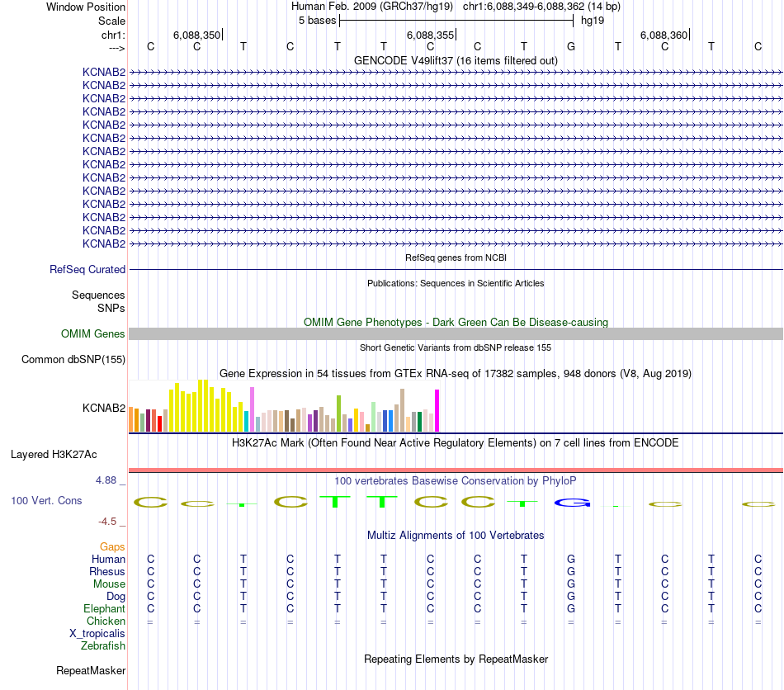Click the RefSeq Curated intron line
The image size is (784, 690).
(x=456, y=270)
